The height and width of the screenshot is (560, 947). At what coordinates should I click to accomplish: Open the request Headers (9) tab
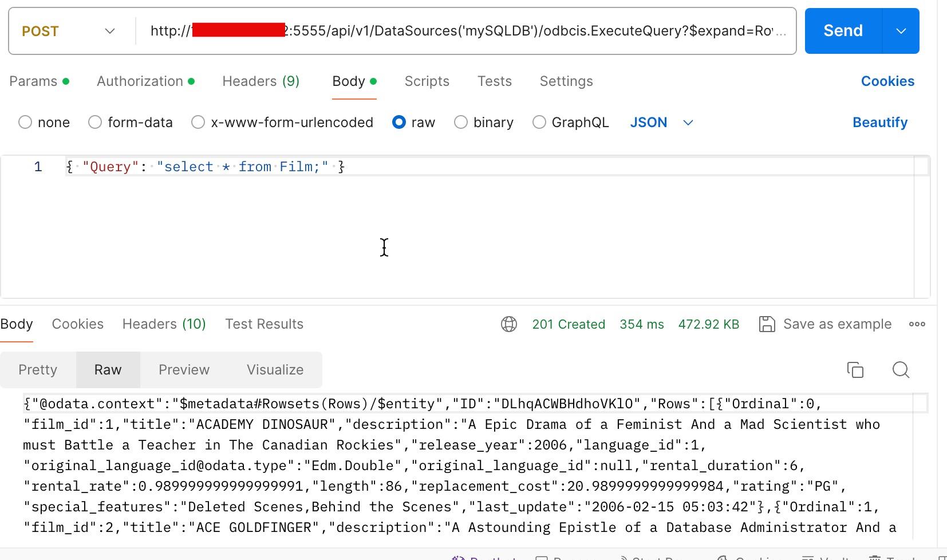coord(261,81)
